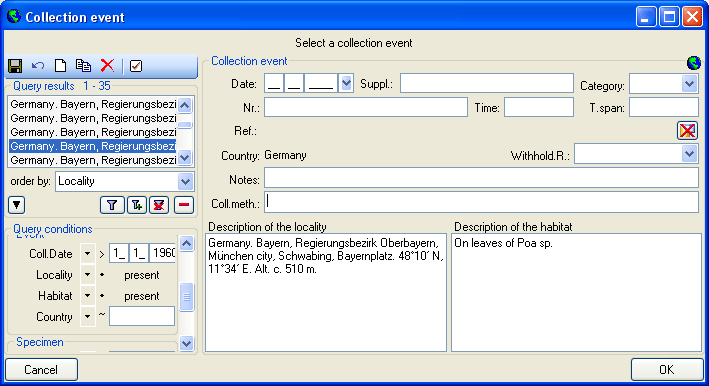709x386 pixels.
Task: Click the Nr. input field
Action: click(x=366, y=108)
